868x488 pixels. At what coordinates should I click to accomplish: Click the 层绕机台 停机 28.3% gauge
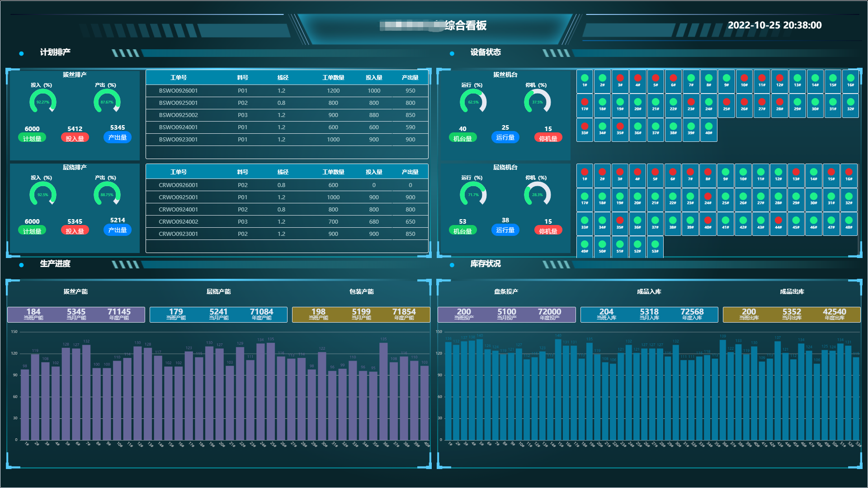click(x=537, y=194)
